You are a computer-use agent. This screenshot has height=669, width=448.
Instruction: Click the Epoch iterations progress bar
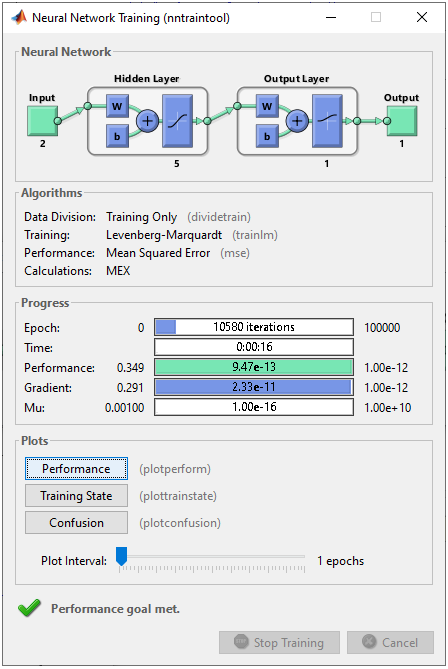pos(254,327)
